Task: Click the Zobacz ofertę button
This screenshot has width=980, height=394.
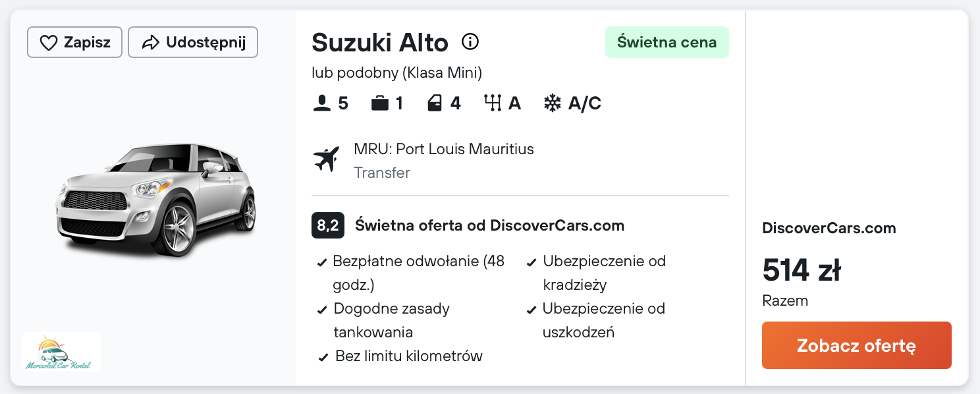Action: (x=856, y=345)
